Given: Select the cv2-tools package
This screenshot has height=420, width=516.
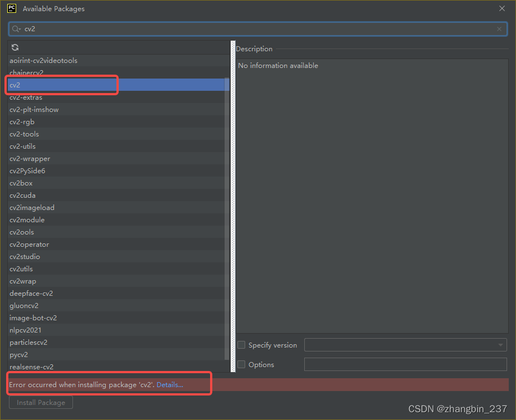Looking at the screenshot, I should click(119, 134).
